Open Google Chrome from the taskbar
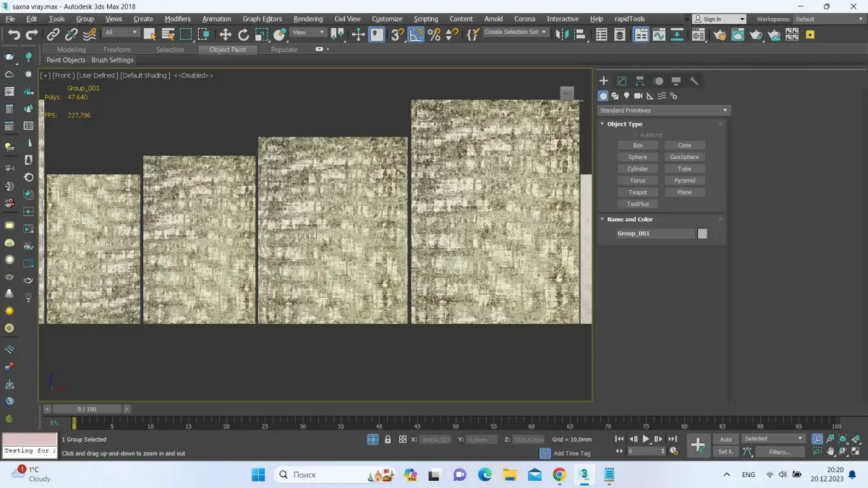 click(559, 475)
